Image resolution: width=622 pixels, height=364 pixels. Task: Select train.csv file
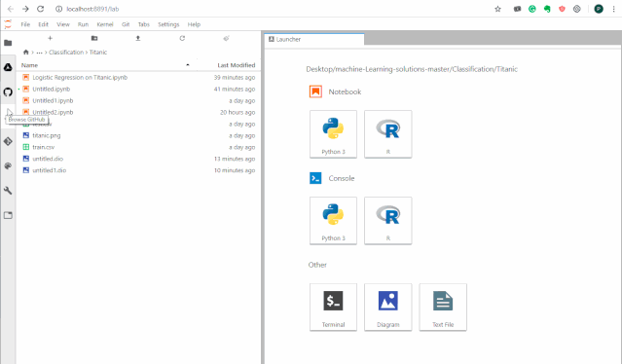click(x=138, y=147)
